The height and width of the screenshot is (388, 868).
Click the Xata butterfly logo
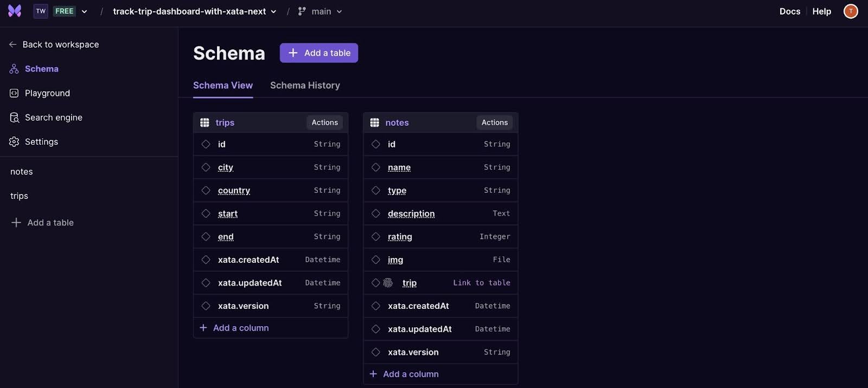[15, 11]
